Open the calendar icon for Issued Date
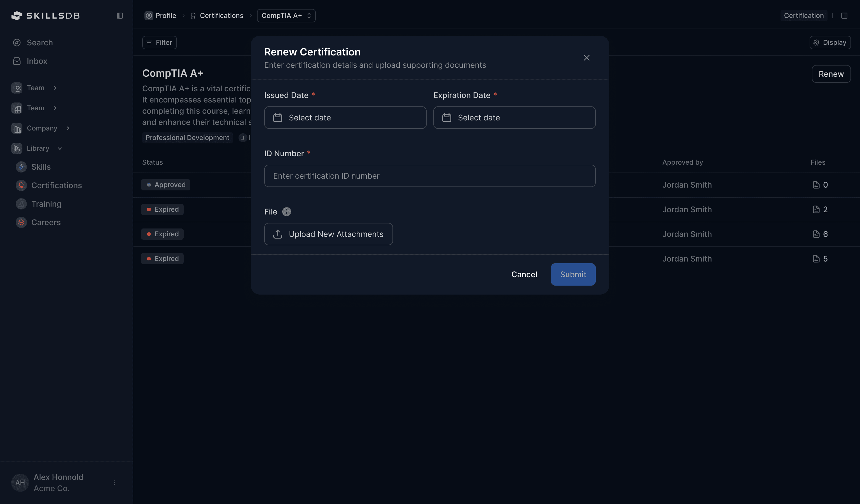860x504 pixels. click(x=277, y=117)
